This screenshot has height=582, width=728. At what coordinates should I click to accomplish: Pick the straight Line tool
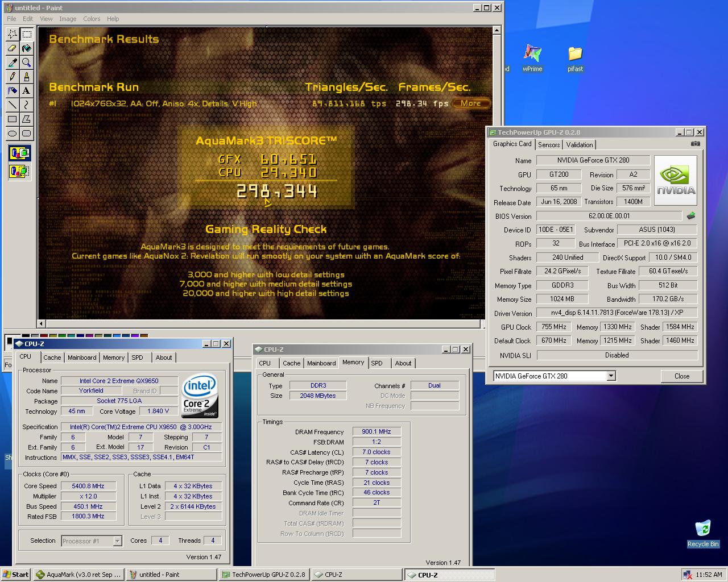point(12,105)
